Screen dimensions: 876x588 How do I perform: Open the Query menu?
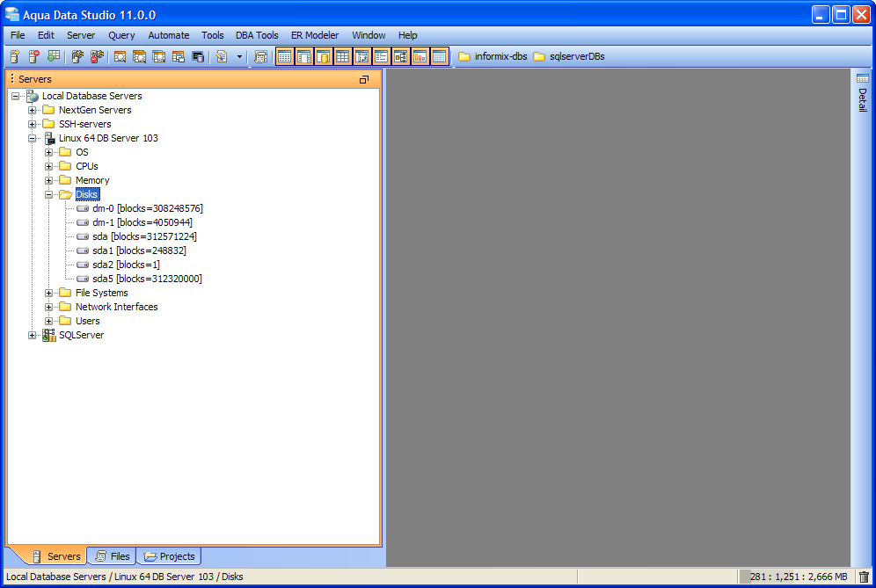click(x=121, y=35)
